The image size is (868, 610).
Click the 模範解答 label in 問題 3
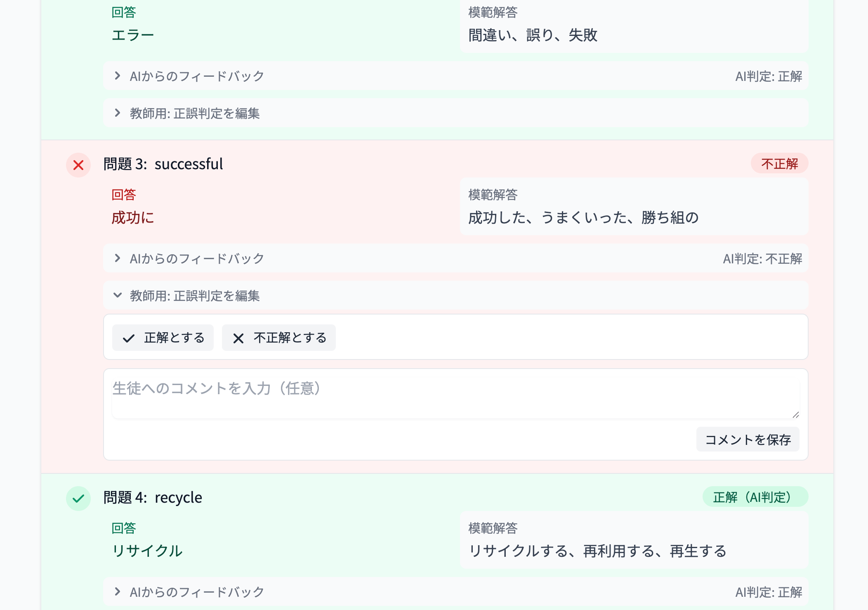[493, 195]
